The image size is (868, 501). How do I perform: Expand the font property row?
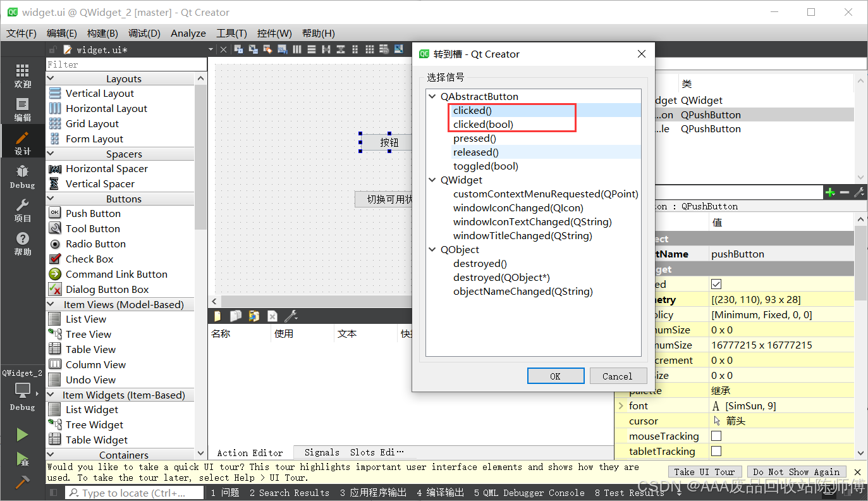point(621,405)
